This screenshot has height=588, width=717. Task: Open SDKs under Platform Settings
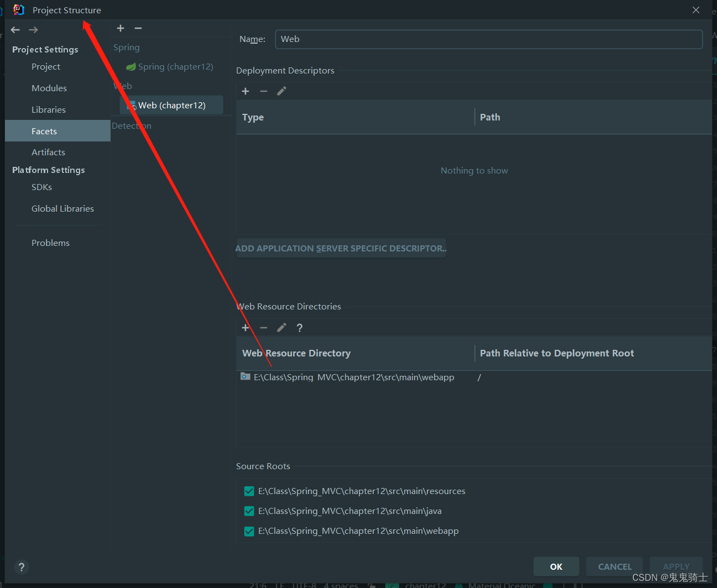[x=41, y=187]
